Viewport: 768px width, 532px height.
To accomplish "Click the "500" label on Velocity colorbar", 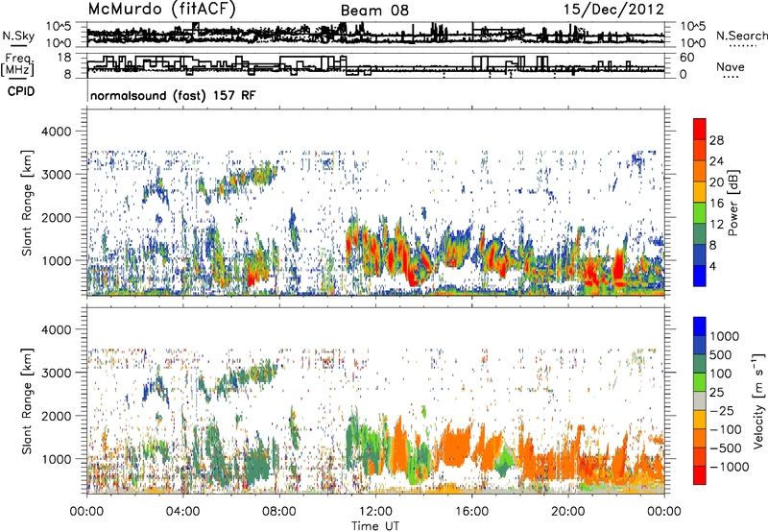I will pyautogui.click(x=721, y=355).
